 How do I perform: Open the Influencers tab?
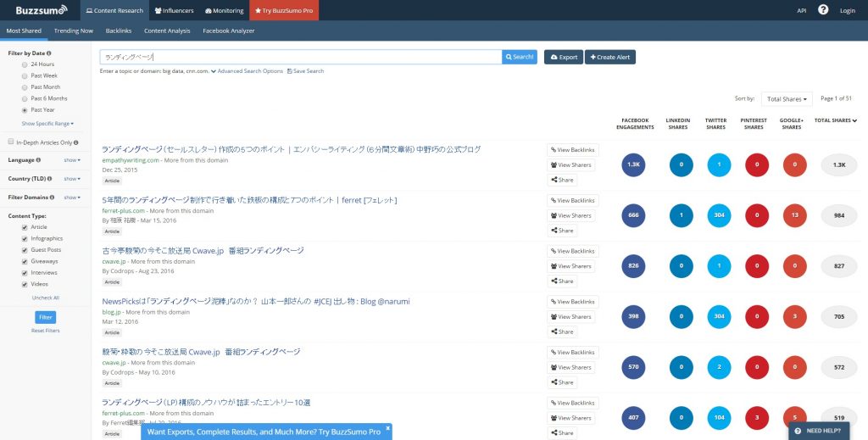(175, 10)
